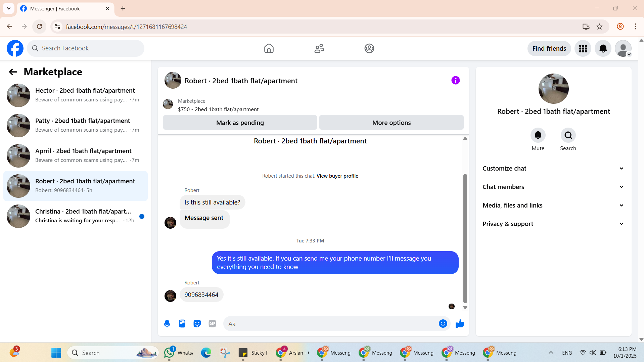Open the $750 Marketplace listing link
The width and height of the screenshot is (644, 362).
(x=218, y=109)
